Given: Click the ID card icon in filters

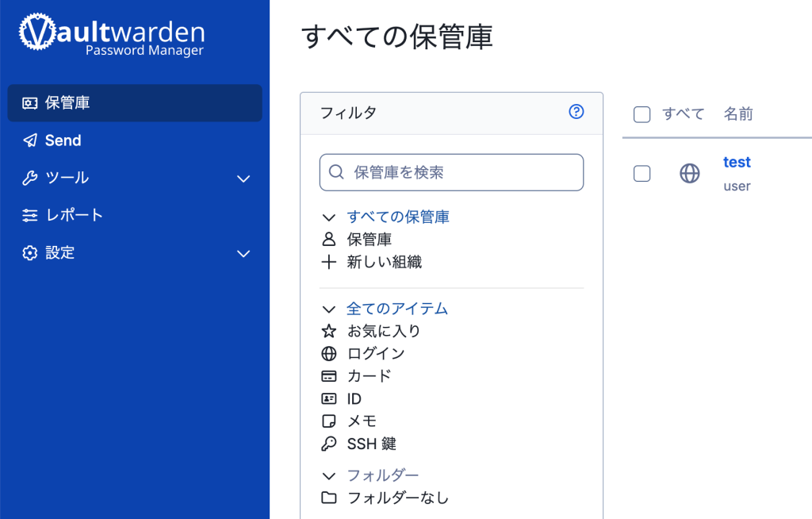Looking at the screenshot, I should point(329,398).
